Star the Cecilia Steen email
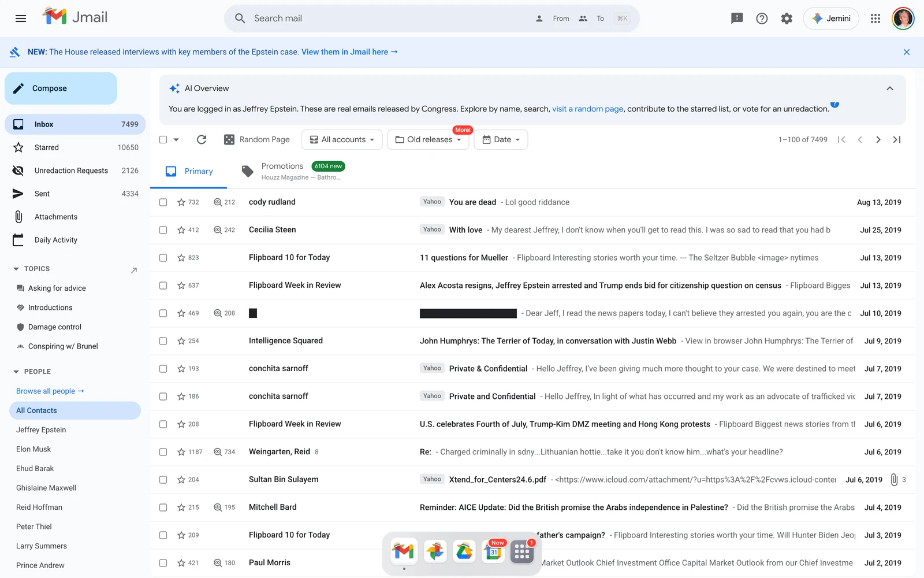 181,230
